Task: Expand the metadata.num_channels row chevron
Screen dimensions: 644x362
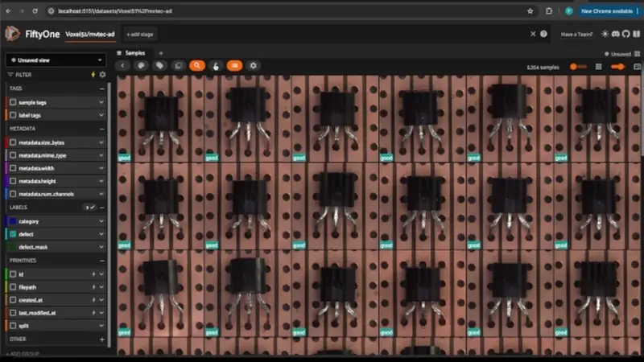Action: [x=101, y=194]
